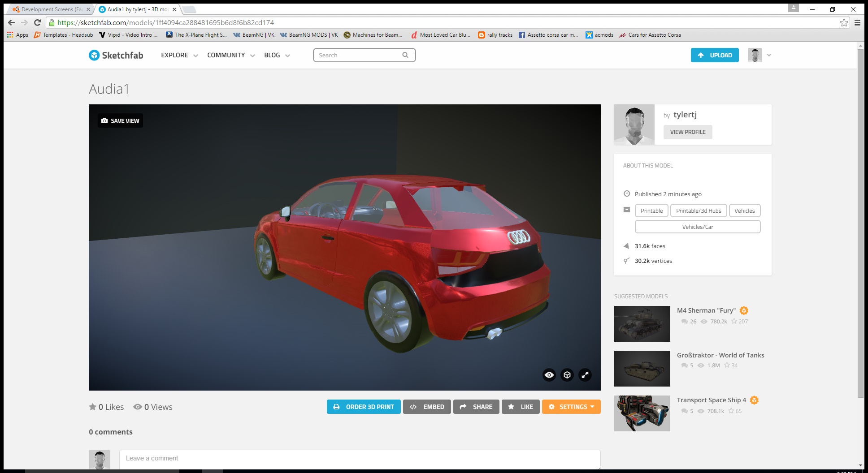This screenshot has width=868, height=473.
Task: Click the 0 Likes star counter
Action: (x=106, y=407)
